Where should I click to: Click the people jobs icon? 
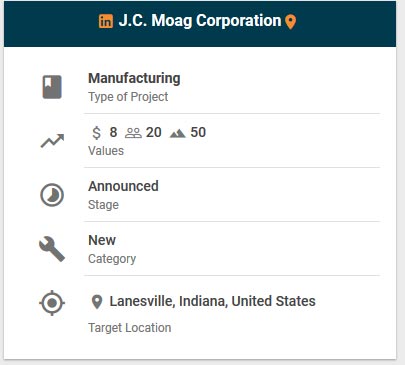133,133
